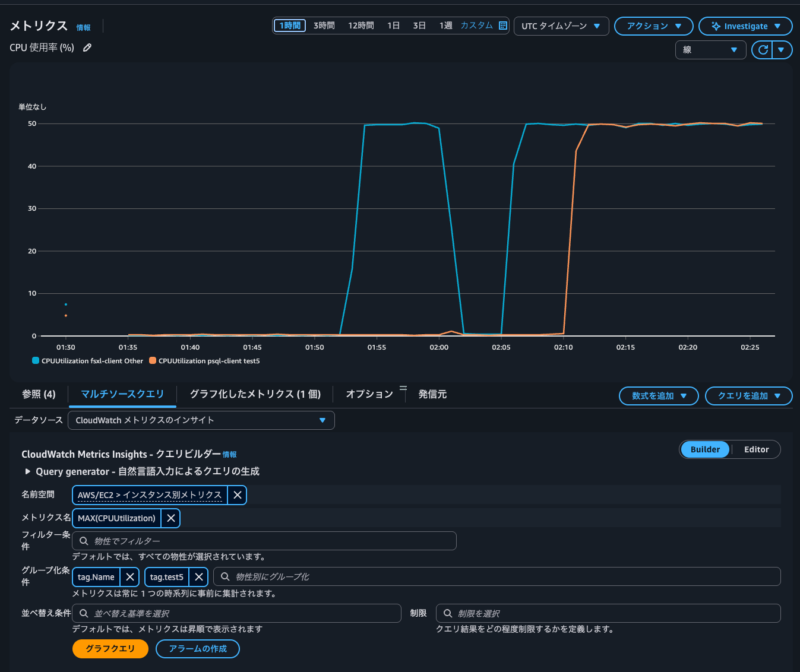
Task: Remove the MAX(CPUUtilization) metric chip
Action: 171,518
